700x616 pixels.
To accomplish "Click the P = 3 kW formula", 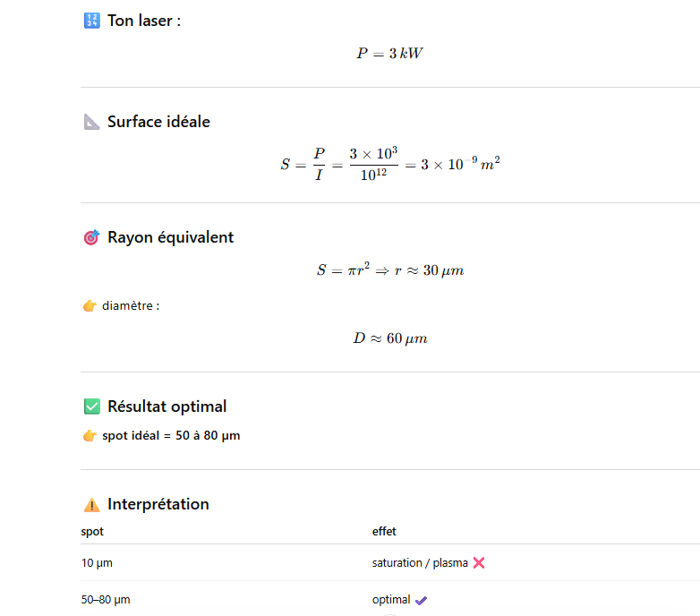I will [389, 54].
